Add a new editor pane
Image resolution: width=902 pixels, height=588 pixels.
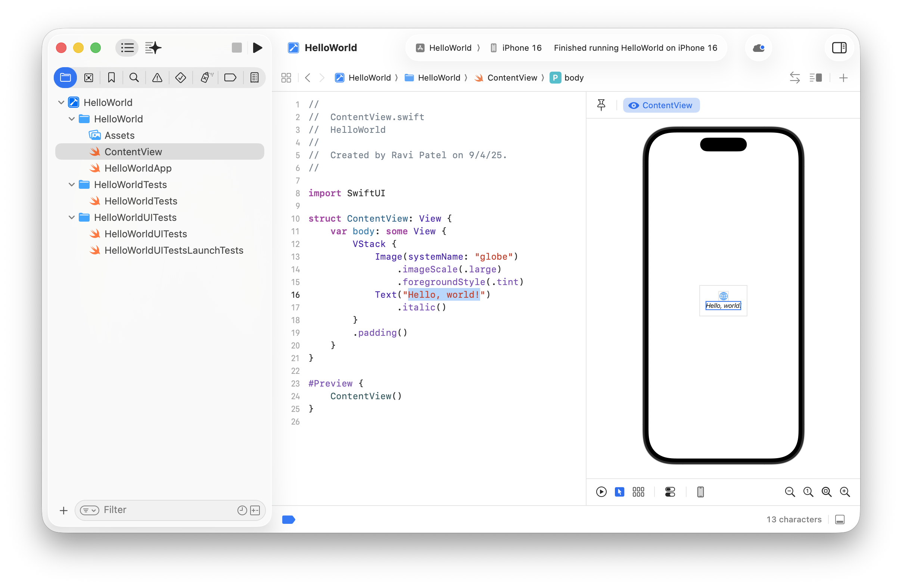click(x=843, y=78)
